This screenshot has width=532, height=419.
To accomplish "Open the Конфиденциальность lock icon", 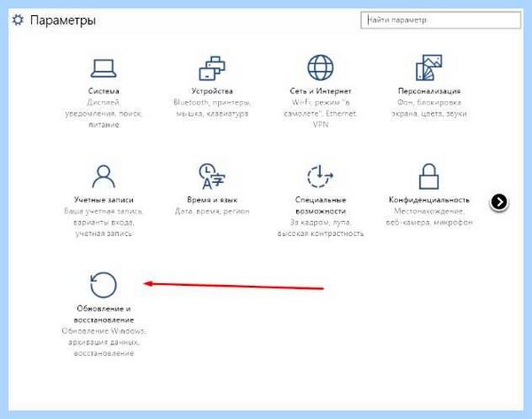I will pos(429,176).
